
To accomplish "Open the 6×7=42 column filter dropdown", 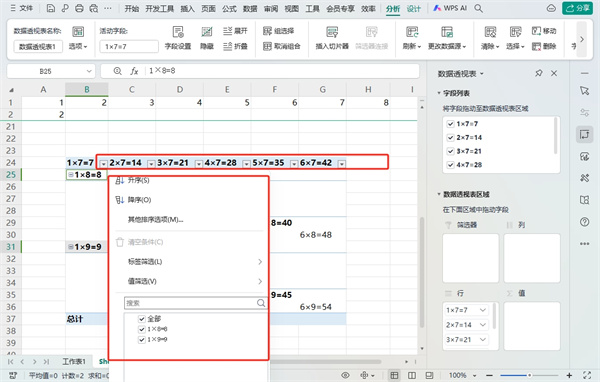I will 342,164.
